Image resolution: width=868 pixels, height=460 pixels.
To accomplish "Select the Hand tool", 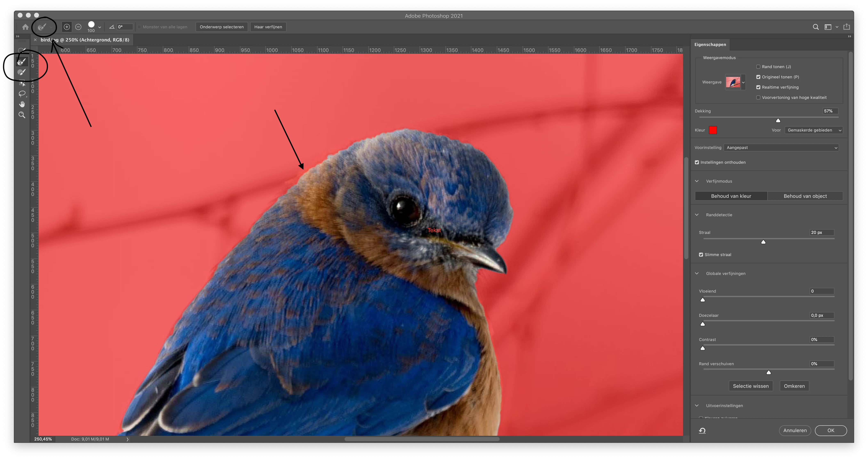I will pos(22,104).
